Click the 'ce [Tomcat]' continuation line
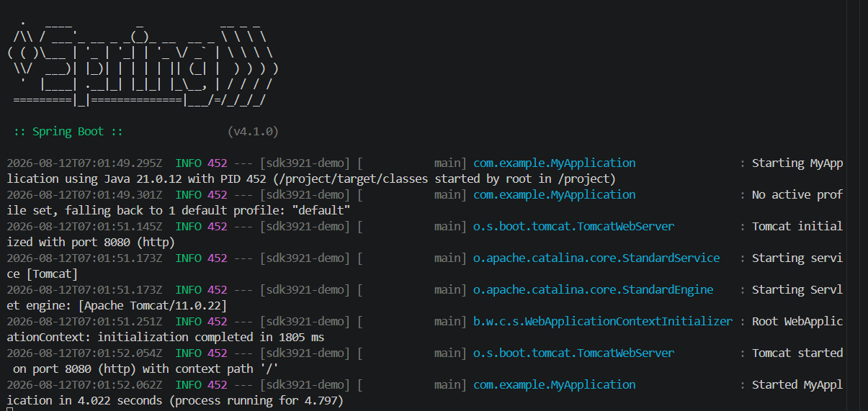 (x=42, y=274)
